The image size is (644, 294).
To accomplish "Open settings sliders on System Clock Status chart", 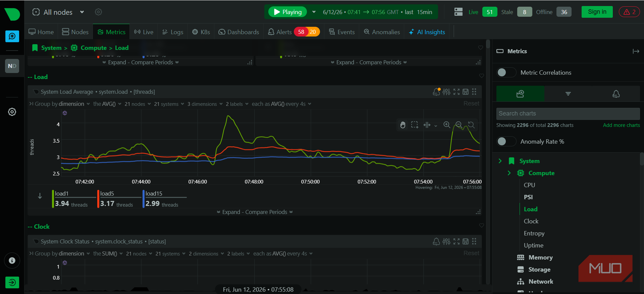I will [446, 241].
